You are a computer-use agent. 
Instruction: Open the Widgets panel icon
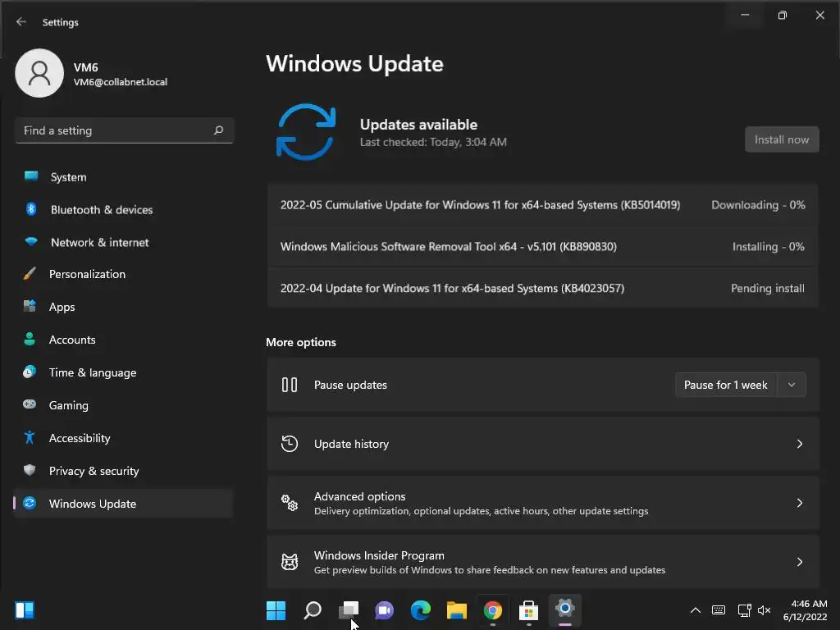(x=25, y=610)
